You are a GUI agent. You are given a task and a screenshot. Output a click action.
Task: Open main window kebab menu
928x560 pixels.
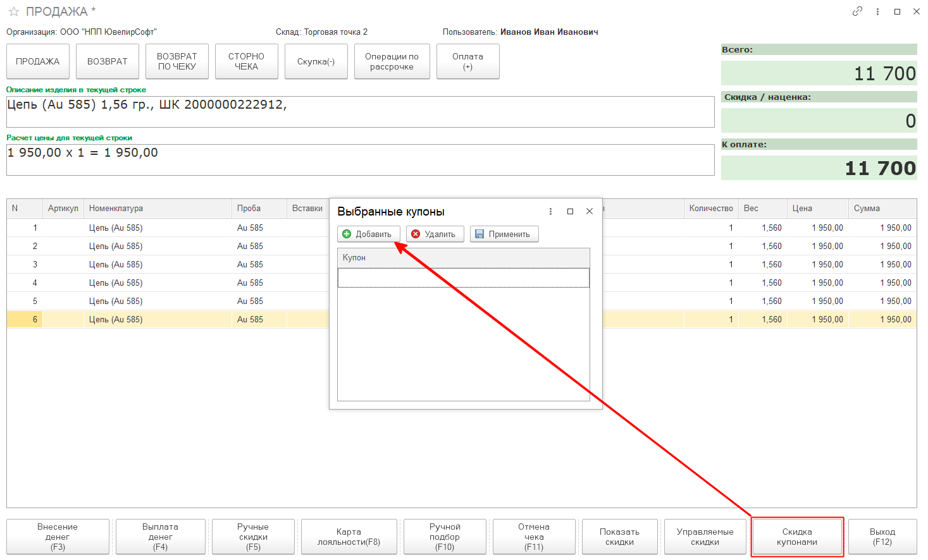click(x=877, y=11)
